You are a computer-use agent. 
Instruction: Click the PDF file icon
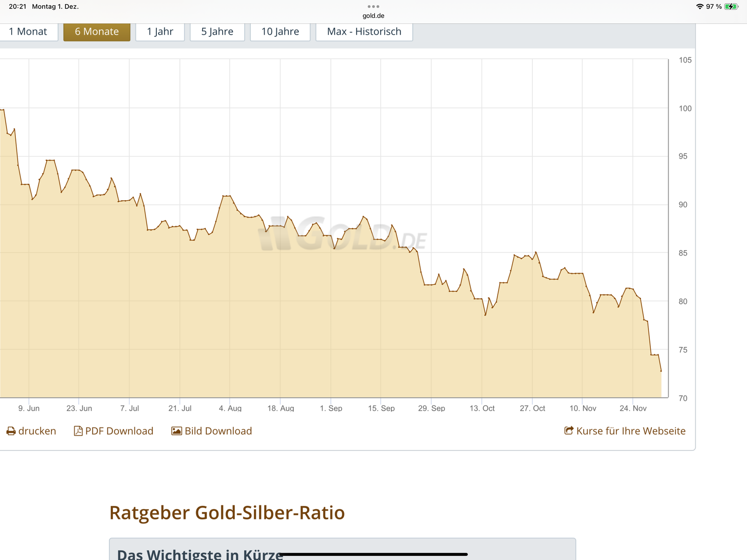pyautogui.click(x=78, y=431)
